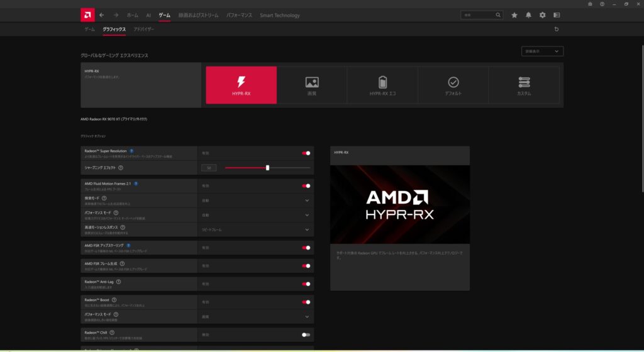Click info icon beside AMD Fluid Motion Frames 2.1
This screenshot has height=352, width=644.
(136, 184)
